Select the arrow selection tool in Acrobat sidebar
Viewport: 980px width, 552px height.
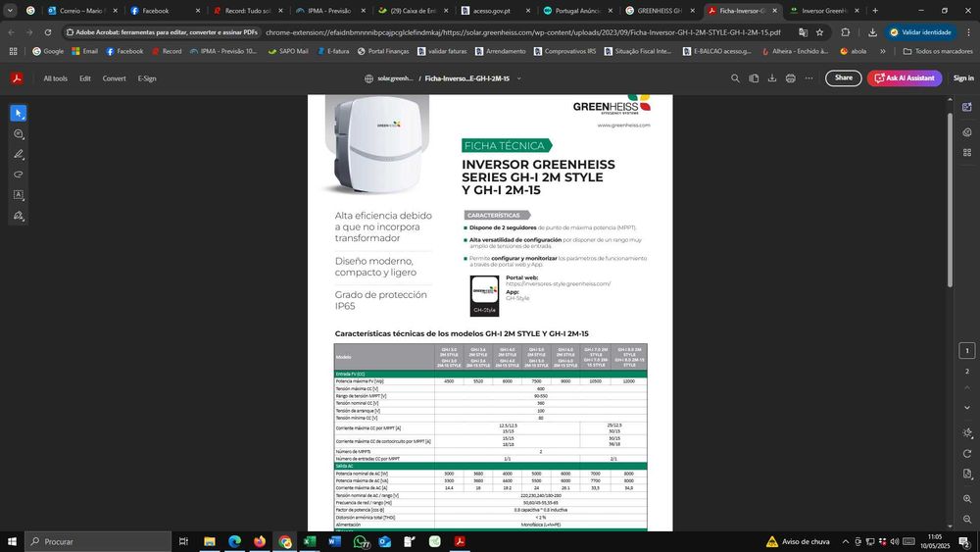[x=18, y=113]
